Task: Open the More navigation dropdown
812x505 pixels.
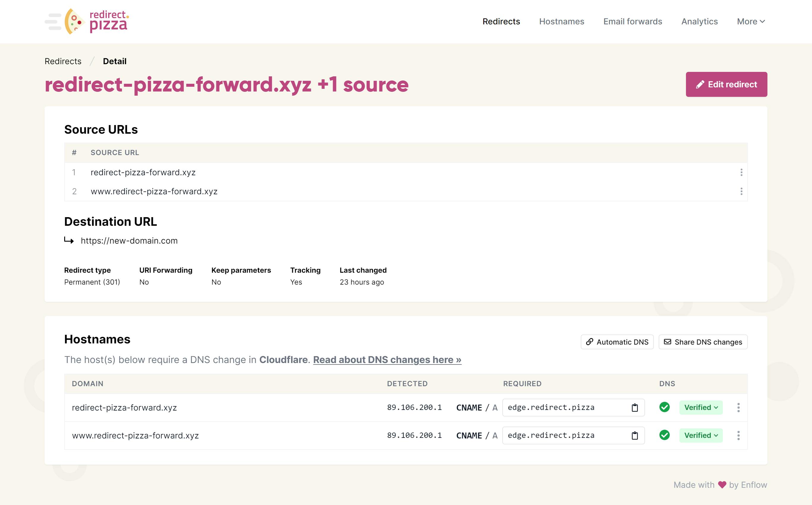Action: 750,21
